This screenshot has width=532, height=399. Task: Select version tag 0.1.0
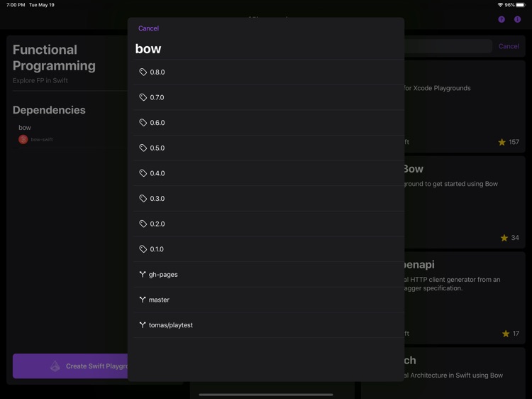pyautogui.click(x=269, y=249)
